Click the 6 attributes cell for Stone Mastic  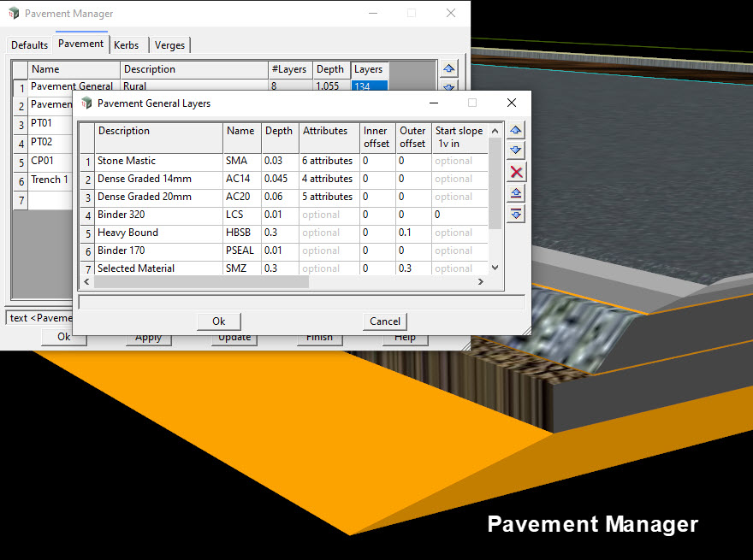[329, 161]
